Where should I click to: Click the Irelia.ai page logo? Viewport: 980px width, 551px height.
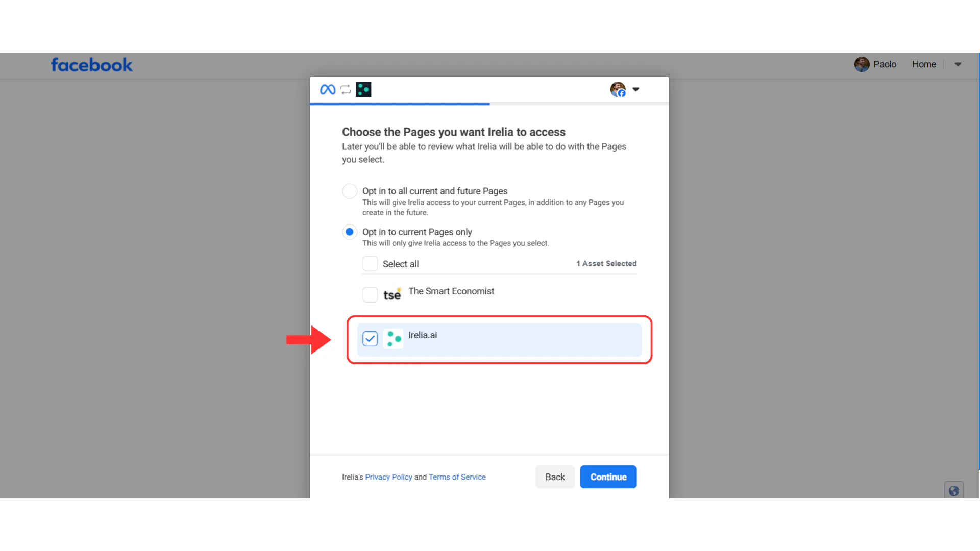tap(393, 338)
